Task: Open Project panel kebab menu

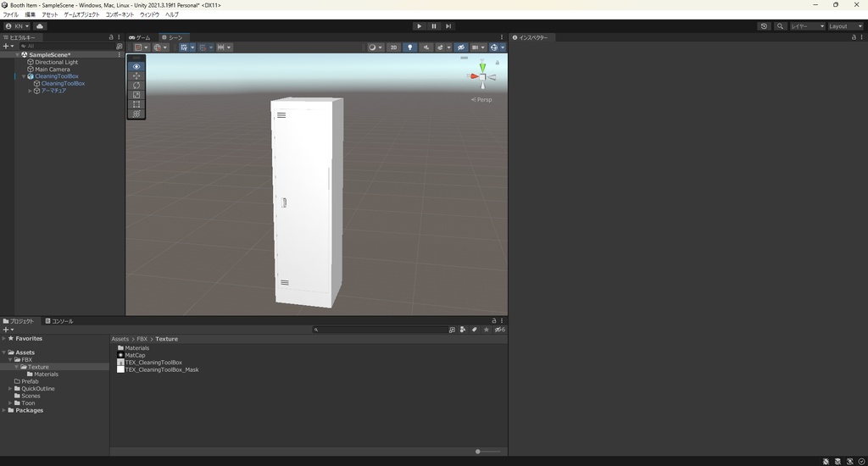Action: (x=502, y=320)
